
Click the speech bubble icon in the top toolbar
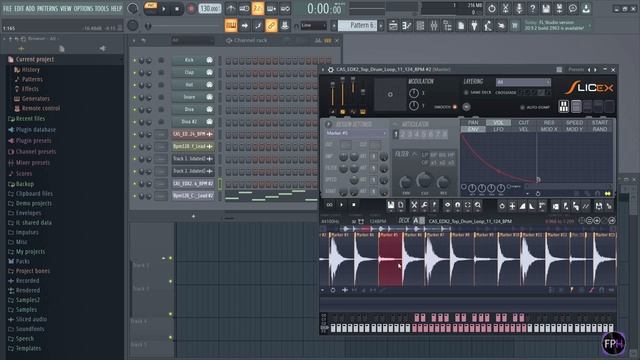[573, 9]
